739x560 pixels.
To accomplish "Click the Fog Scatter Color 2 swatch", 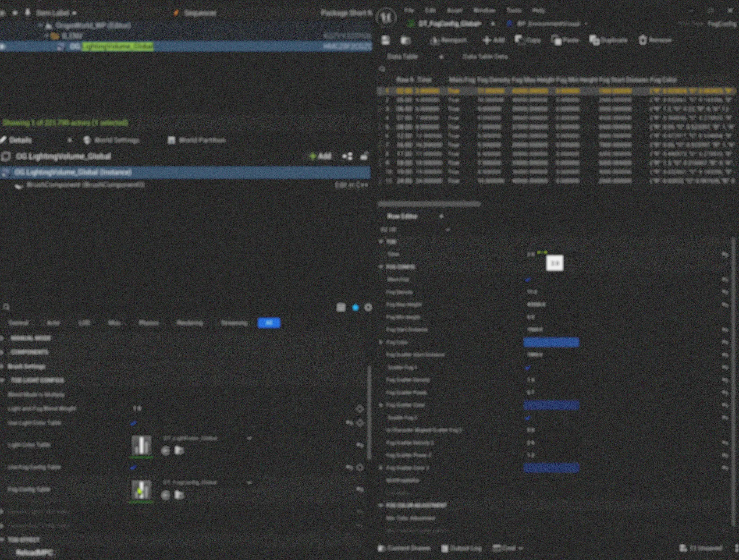I will pyautogui.click(x=551, y=468).
